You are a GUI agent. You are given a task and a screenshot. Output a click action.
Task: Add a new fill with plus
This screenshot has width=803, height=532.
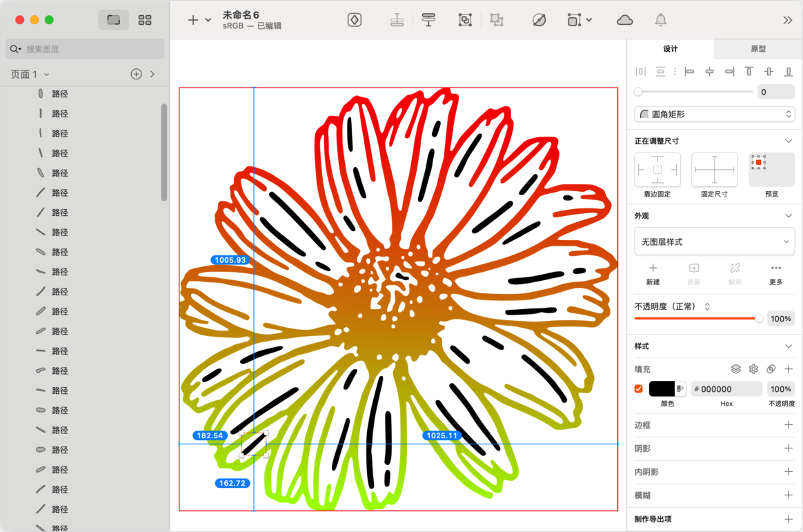789,368
